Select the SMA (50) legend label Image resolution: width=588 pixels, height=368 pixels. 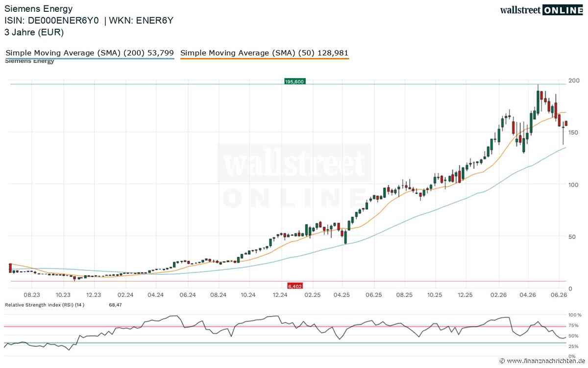tap(265, 53)
